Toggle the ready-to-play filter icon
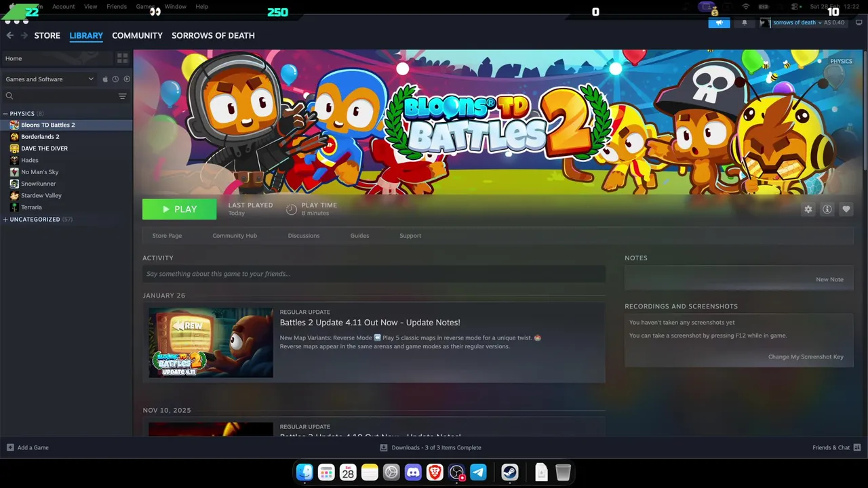This screenshot has height=488, width=868. pos(127,79)
